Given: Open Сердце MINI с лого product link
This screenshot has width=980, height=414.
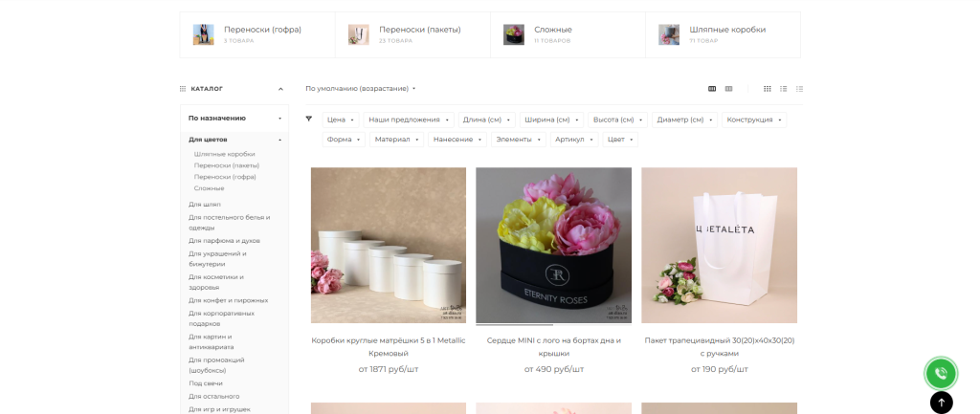Looking at the screenshot, I should click(x=554, y=346).
